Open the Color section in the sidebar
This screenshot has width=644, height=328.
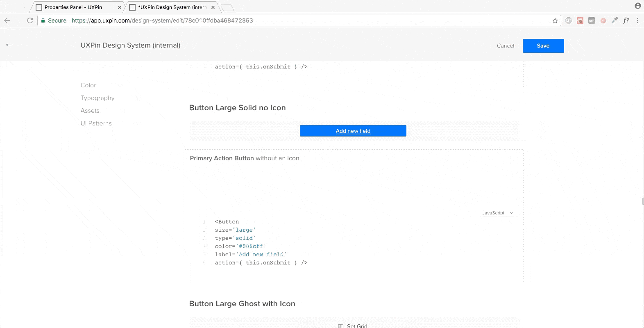88,85
